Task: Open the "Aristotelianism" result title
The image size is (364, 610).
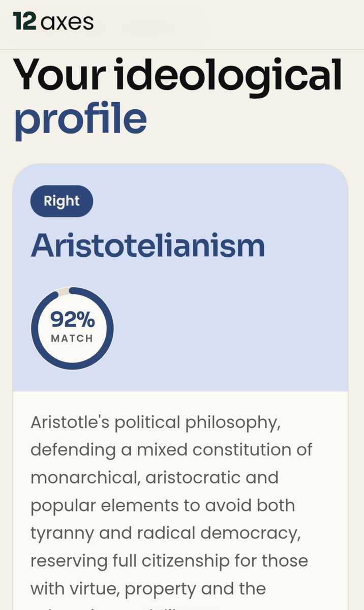Action: coord(148,246)
